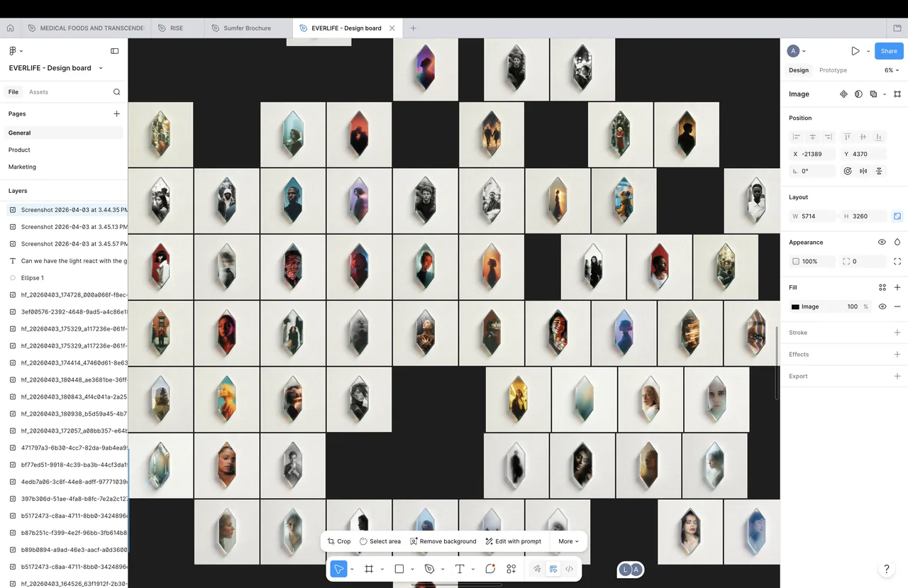Switch to the Assets tab
This screenshot has height=588, width=908.
tap(38, 92)
